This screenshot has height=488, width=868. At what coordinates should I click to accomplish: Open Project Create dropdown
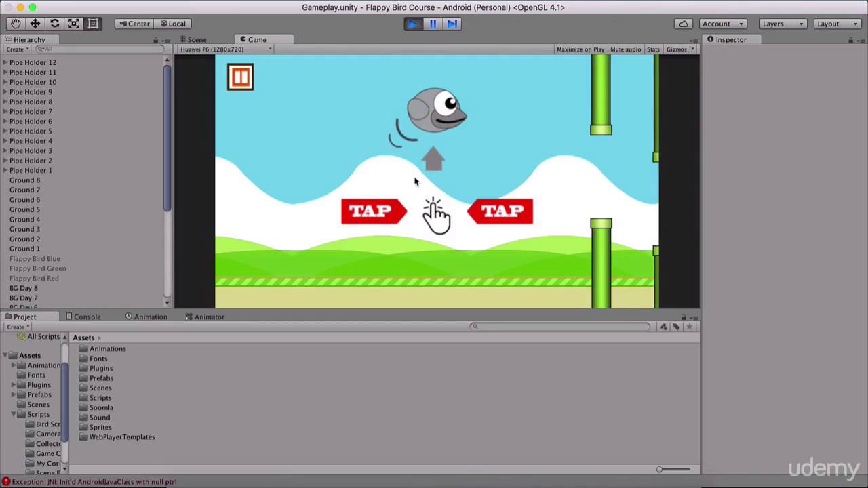click(17, 327)
